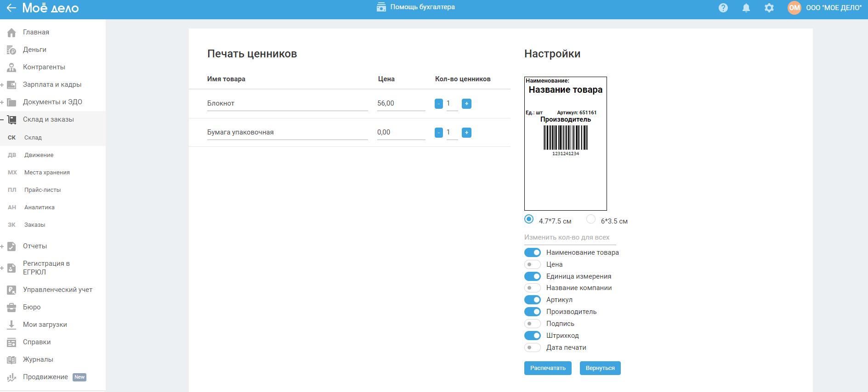Collapse the Склад и заказы section
The image size is (868, 392).
2,120
